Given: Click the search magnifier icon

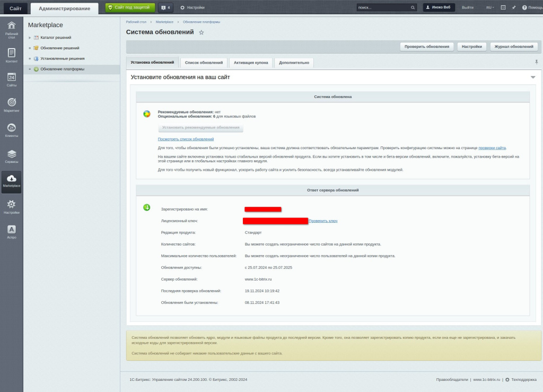Looking at the screenshot, I should [x=413, y=7].
